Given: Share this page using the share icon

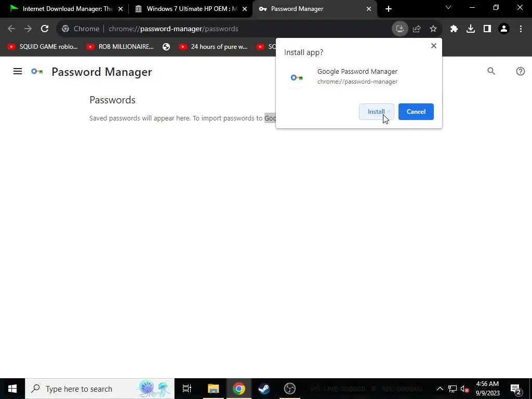Looking at the screenshot, I should coord(417,29).
